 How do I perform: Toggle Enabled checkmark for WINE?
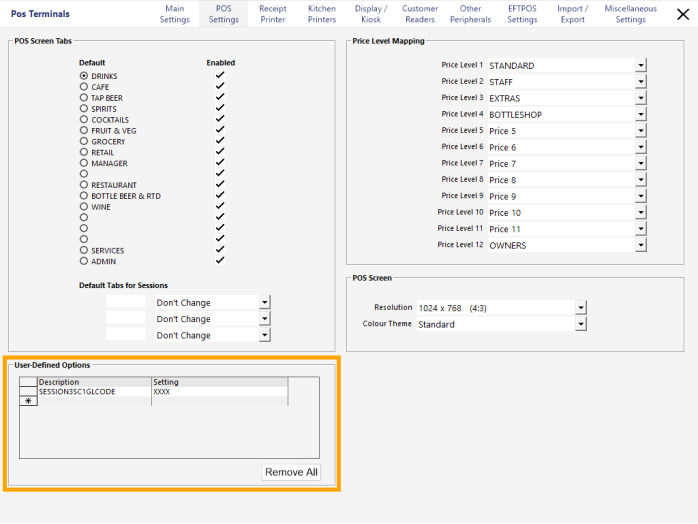coord(220,206)
